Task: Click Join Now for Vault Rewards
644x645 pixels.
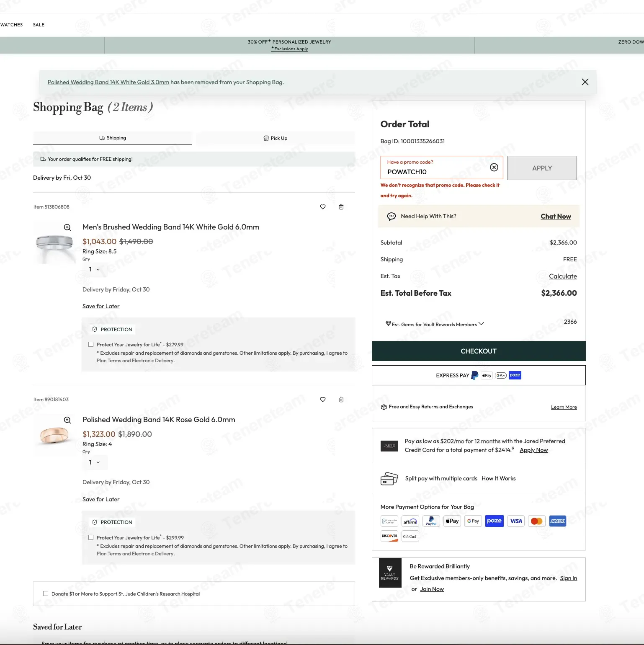Action: 432,589
